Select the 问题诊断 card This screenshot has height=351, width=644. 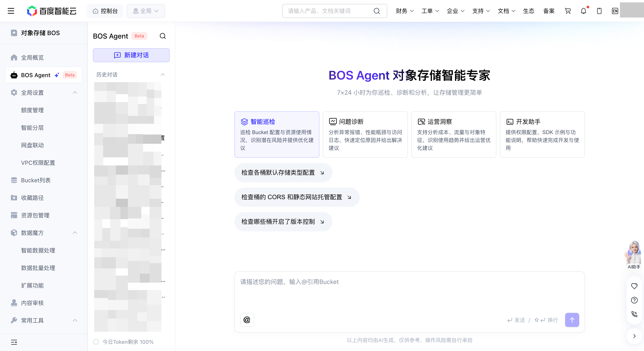coord(365,135)
